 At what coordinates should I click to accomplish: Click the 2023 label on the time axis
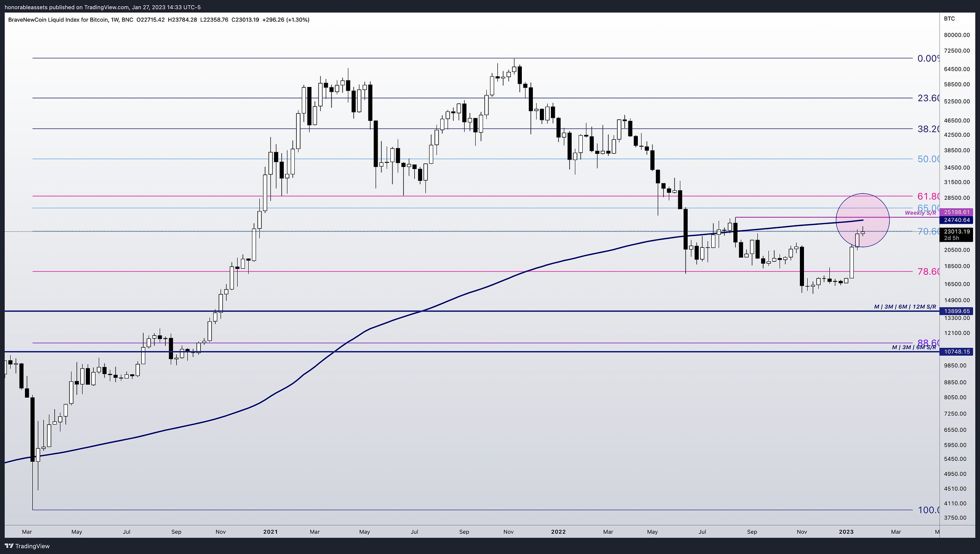(846, 532)
